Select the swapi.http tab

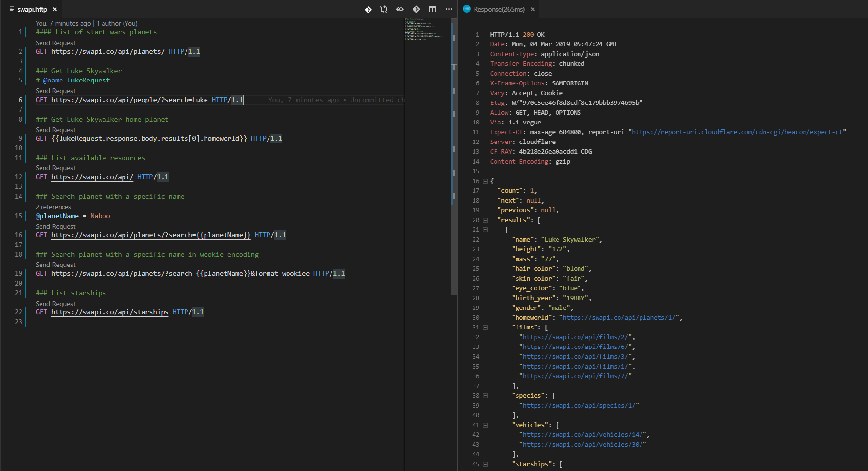(x=31, y=9)
